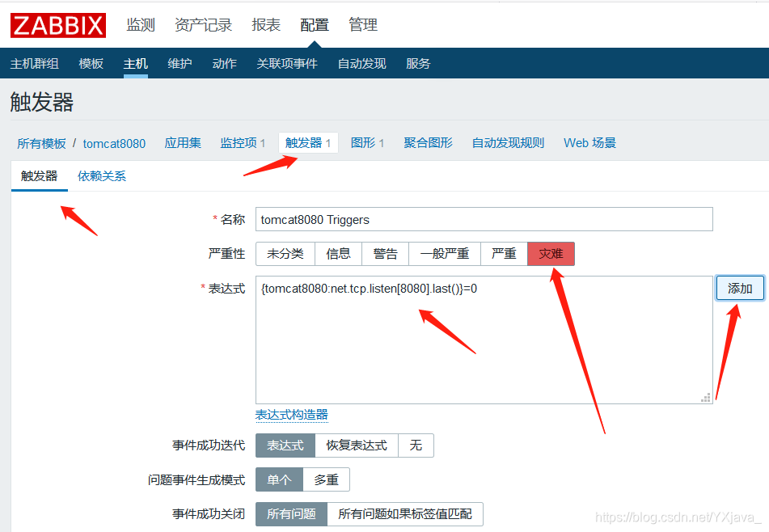Set severity to 一般严重
Viewport: 769px width, 532px height.
(x=445, y=254)
